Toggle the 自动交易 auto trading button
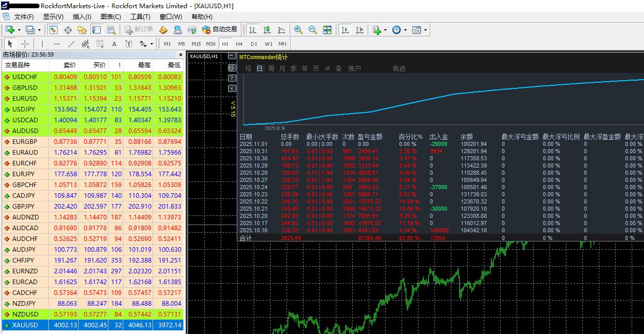The height and width of the screenshot is (334, 644). (219, 30)
